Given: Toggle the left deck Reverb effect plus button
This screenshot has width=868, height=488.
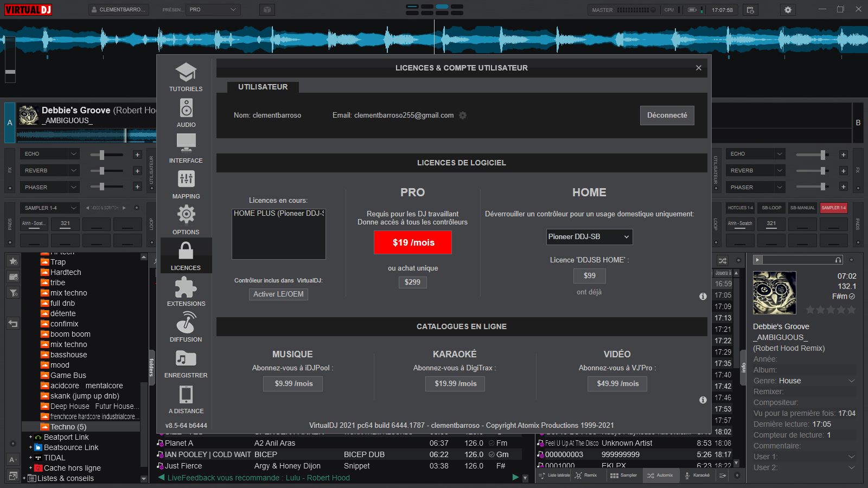Looking at the screenshot, I should (137, 171).
